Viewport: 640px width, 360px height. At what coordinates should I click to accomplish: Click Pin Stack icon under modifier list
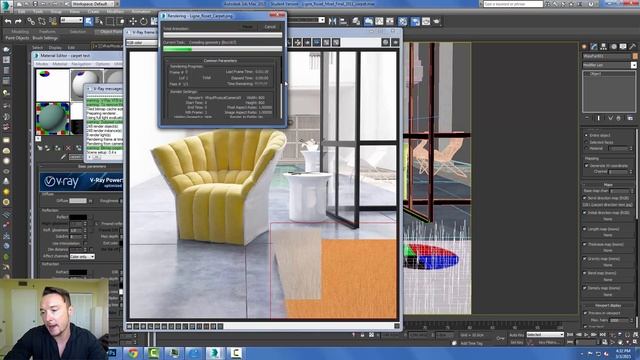pos(587,118)
